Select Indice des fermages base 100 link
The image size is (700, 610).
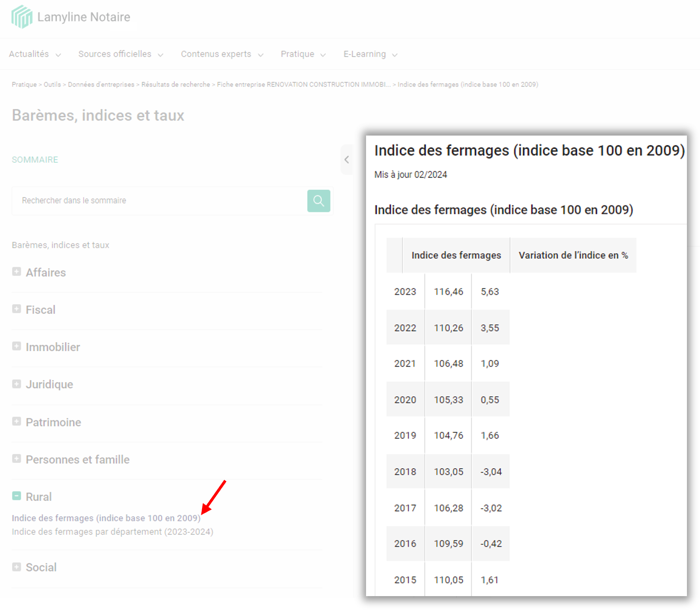point(106,518)
